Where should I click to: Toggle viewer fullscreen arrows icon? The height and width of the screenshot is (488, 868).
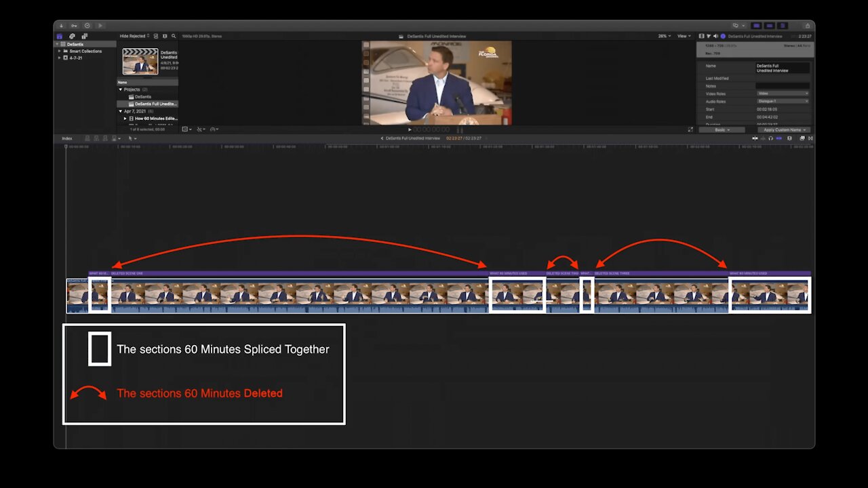coord(690,129)
